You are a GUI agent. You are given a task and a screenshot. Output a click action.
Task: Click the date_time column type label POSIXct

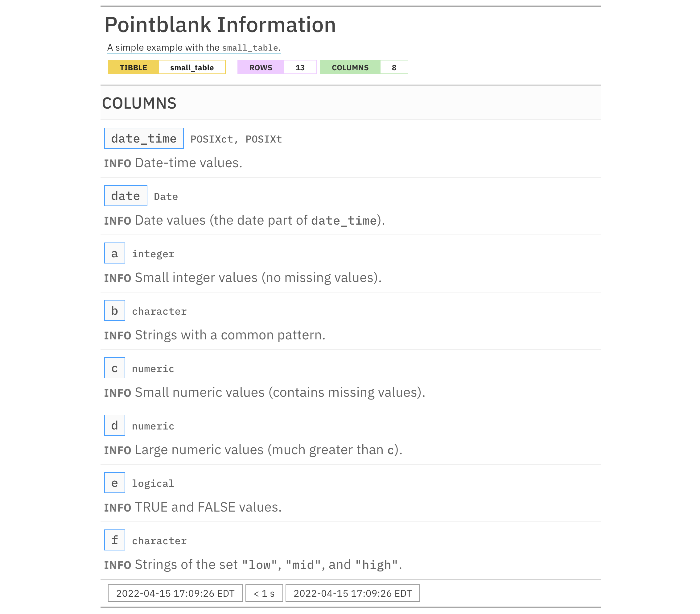coord(211,139)
